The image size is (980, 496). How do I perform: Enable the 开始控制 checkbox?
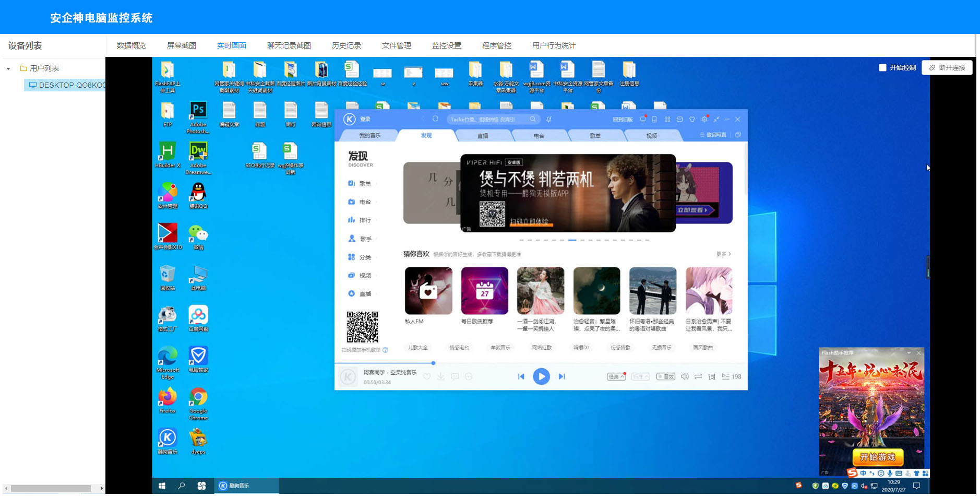point(882,68)
